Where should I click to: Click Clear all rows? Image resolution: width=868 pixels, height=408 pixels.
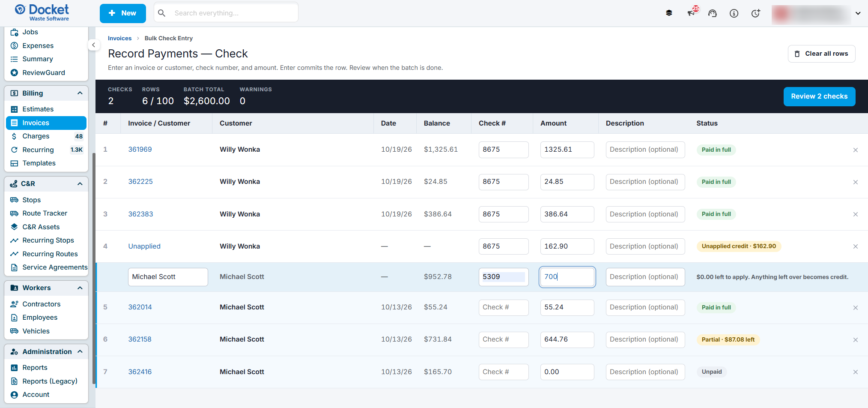pyautogui.click(x=821, y=54)
